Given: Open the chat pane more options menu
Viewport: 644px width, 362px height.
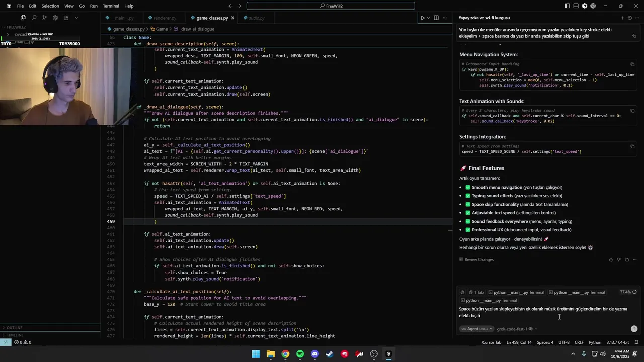Looking at the screenshot, I should point(636,18).
